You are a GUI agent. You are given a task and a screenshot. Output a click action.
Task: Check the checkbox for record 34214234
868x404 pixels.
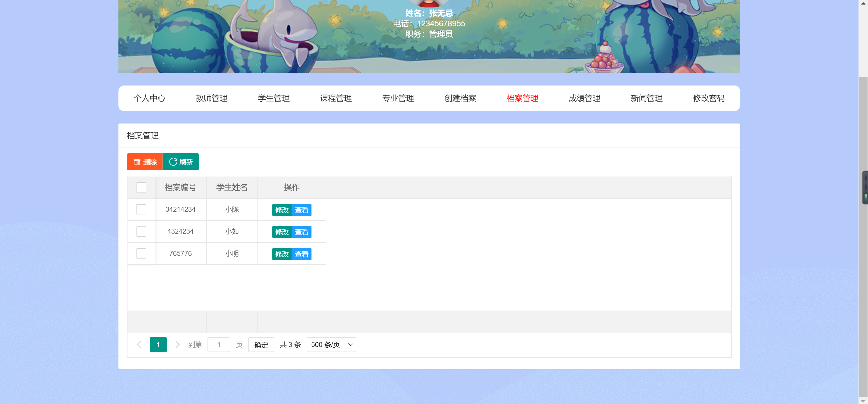pos(141,209)
